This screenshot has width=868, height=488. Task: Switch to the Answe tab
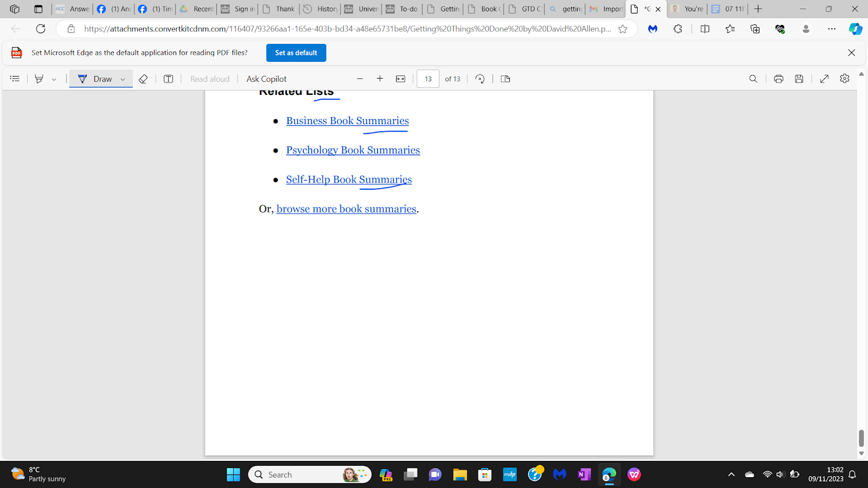pos(73,9)
